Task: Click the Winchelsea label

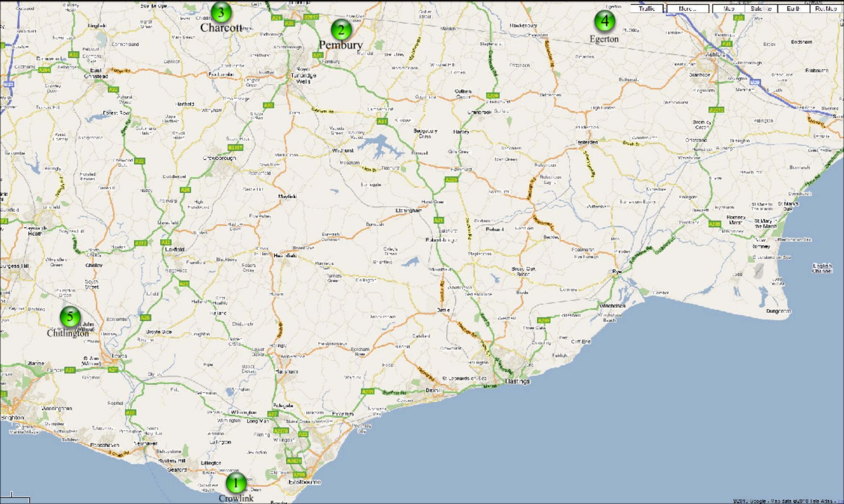Action: (612, 306)
